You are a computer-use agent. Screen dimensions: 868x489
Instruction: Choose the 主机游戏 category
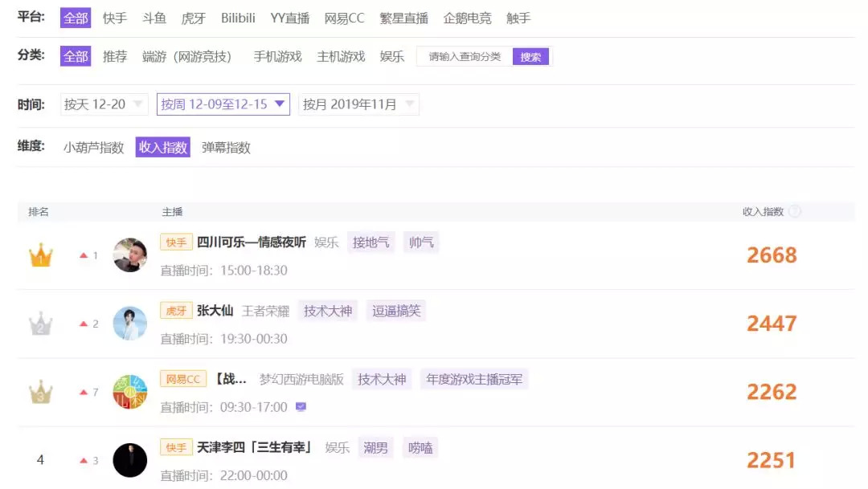341,56
